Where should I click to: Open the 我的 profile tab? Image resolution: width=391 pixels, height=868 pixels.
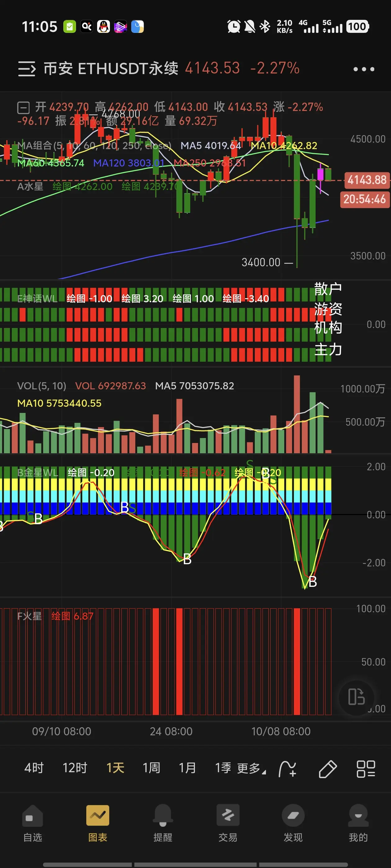[358, 824]
